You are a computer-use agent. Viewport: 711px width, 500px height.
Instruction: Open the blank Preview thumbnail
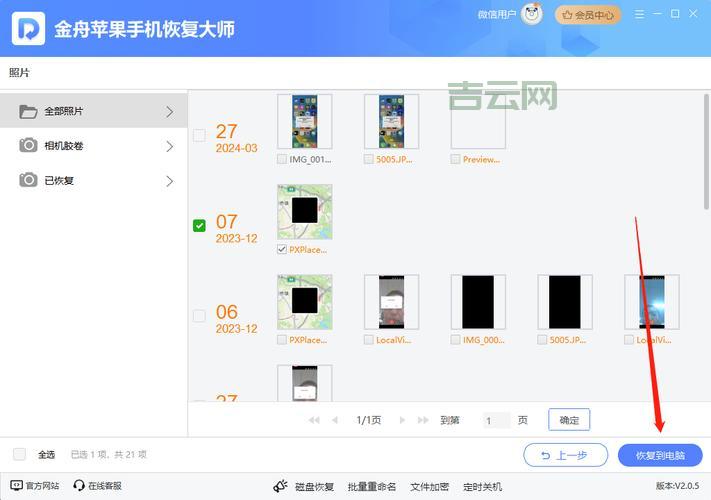tap(478, 121)
